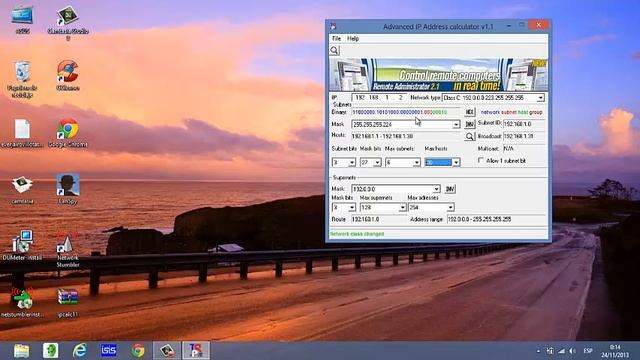This screenshot has height=360, width=640.
Task: Click the Multicast N/A value
Action: pyautogui.click(x=508, y=149)
